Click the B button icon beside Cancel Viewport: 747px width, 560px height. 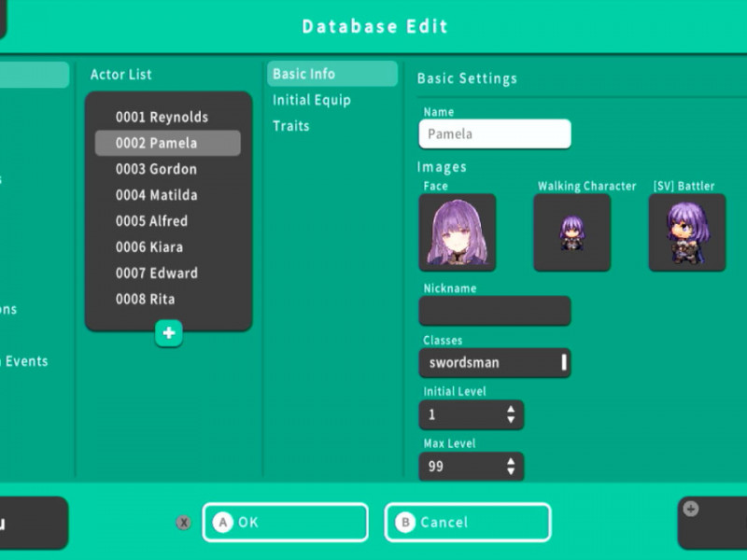click(404, 523)
